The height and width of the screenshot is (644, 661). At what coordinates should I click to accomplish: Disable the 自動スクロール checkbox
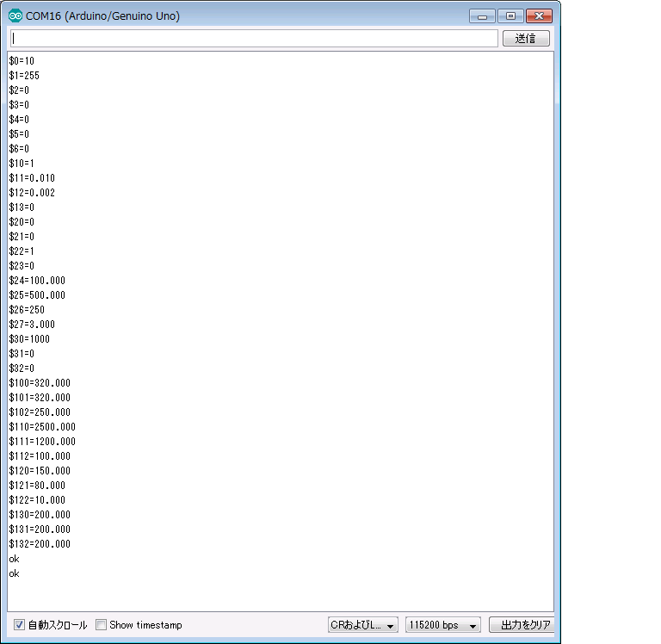coord(20,625)
